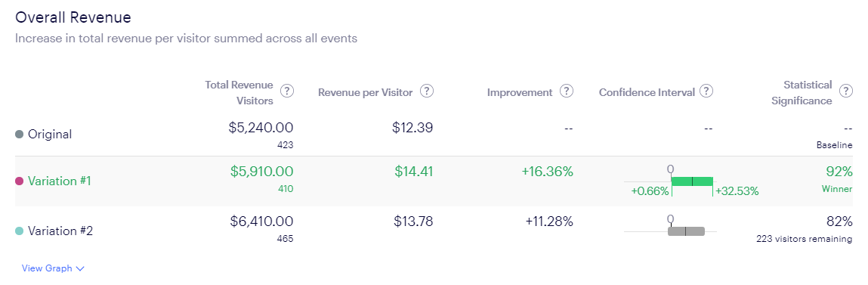
Task: Click the gray Original color dot
Action: (x=20, y=134)
